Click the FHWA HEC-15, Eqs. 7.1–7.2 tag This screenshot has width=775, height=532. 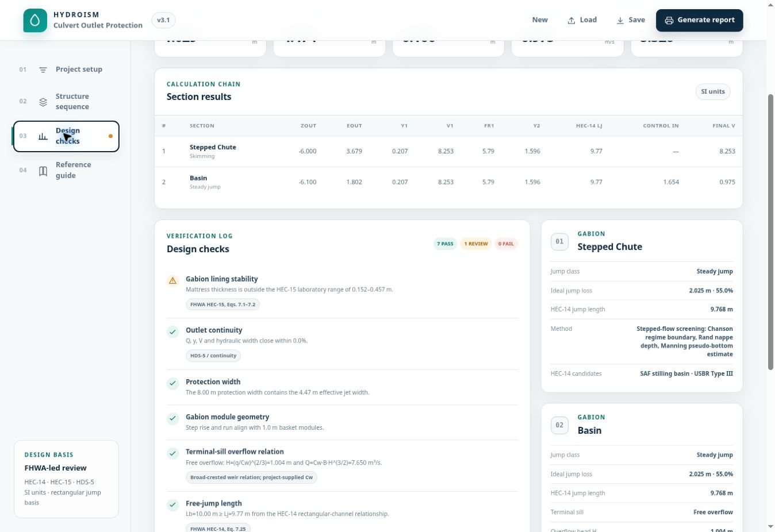222,304
